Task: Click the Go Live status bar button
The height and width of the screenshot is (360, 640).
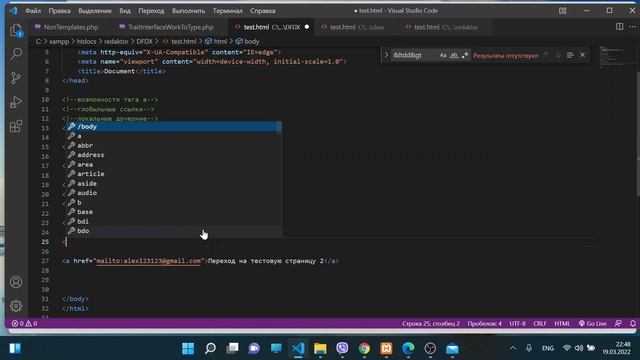Action: 593,323
